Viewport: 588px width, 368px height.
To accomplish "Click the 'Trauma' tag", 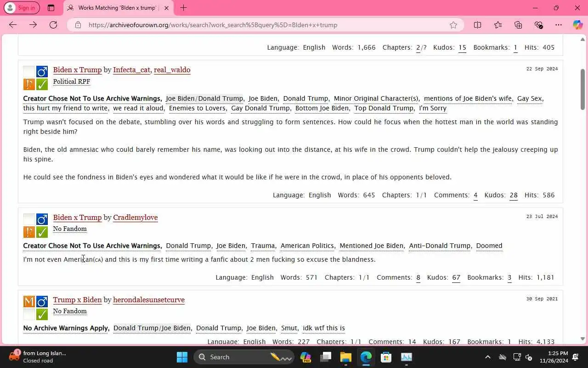I will (x=263, y=246).
